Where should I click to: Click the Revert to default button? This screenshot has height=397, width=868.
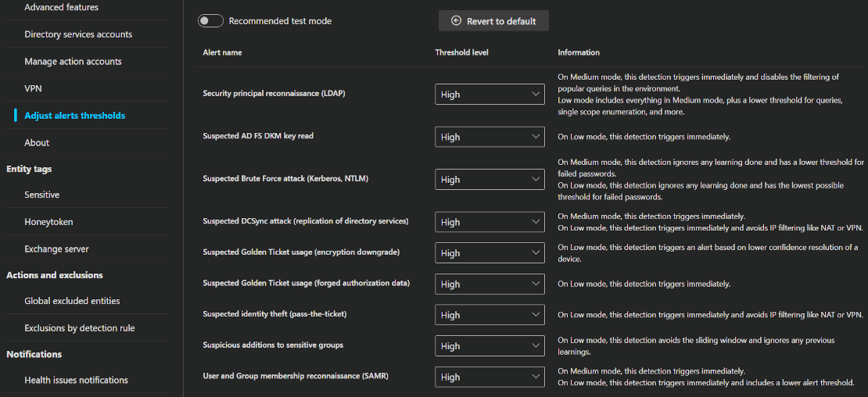click(x=493, y=21)
